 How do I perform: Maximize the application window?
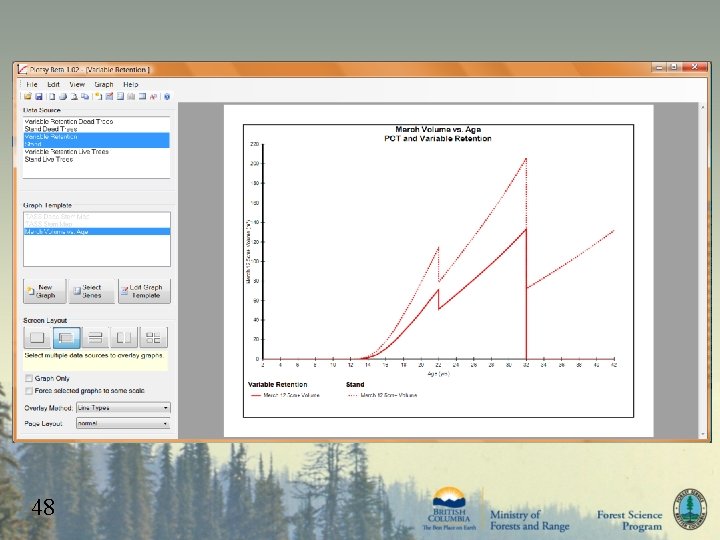click(674, 68)
